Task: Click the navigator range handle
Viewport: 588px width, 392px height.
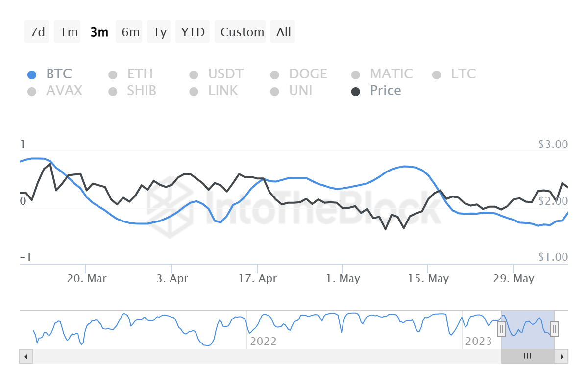Action: pyautogui.click(x=501, y=330)
